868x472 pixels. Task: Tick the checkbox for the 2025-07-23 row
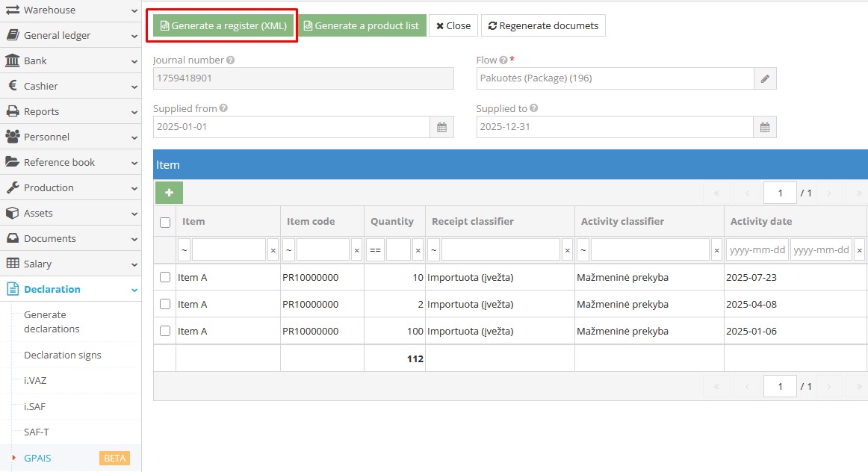click(x=165, y=277)
